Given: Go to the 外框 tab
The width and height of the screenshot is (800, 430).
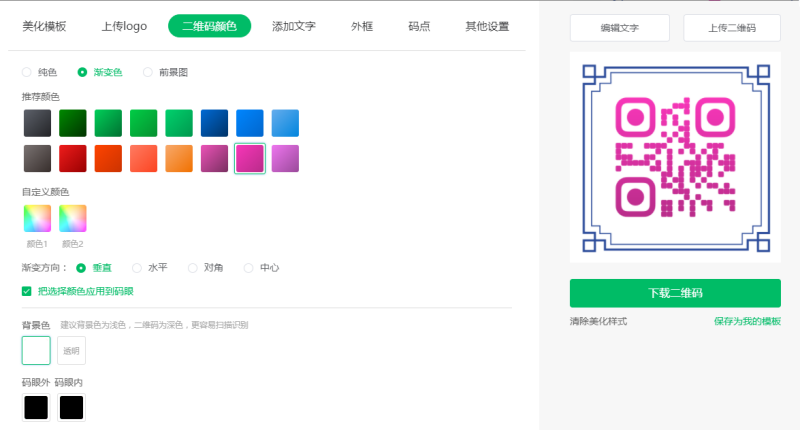Looking at the screenshot, I should point(362,27).
